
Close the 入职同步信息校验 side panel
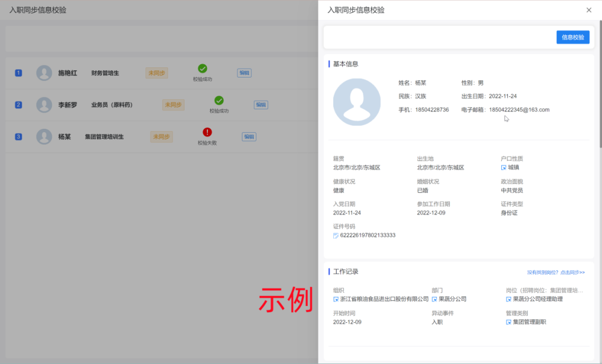(x=589, y=10)
